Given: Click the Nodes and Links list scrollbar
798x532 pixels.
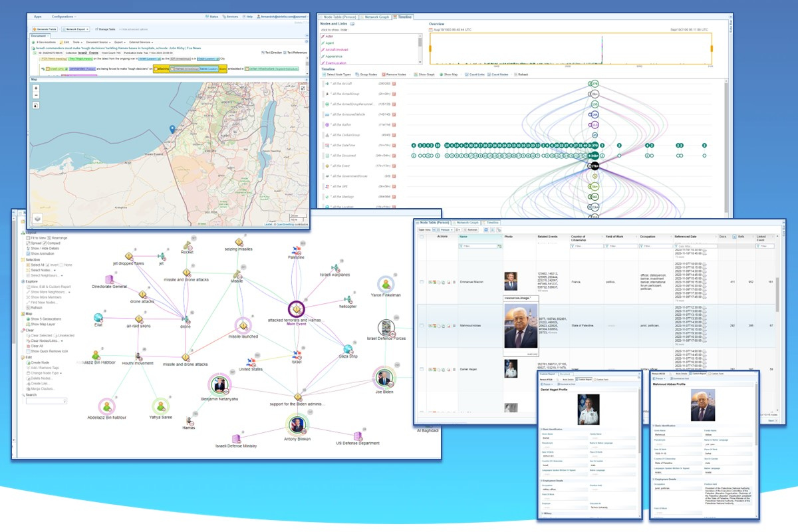Looking at the screenshot, I should 420,43.
